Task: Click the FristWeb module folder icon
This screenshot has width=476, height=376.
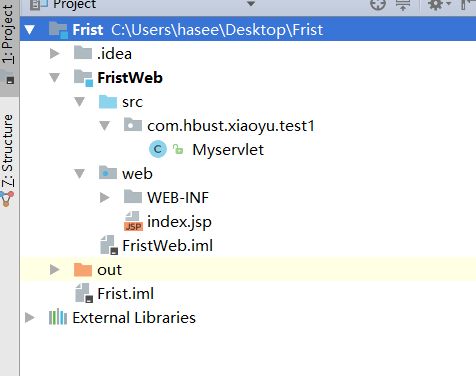Action: tap(83, 78)
